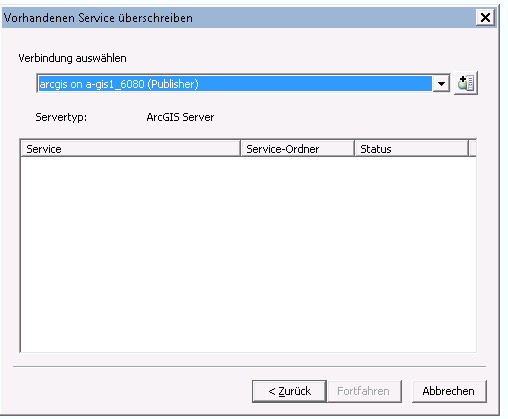Click inside the empty service list
508x419 pixels.
[x=248, y=254]
